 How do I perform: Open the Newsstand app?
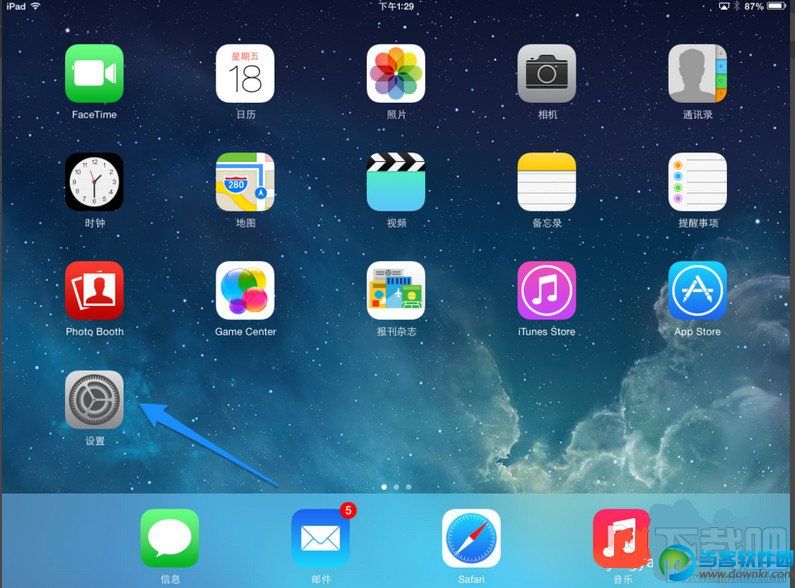tap(396, 290)
